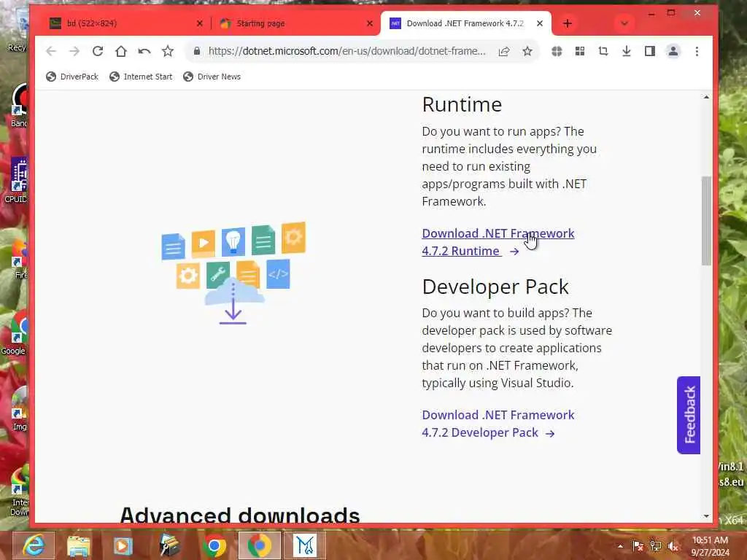The height and width of the screenshot is (560, 747).
Task: Open the Feedback side button
Action: click(689, 415)
